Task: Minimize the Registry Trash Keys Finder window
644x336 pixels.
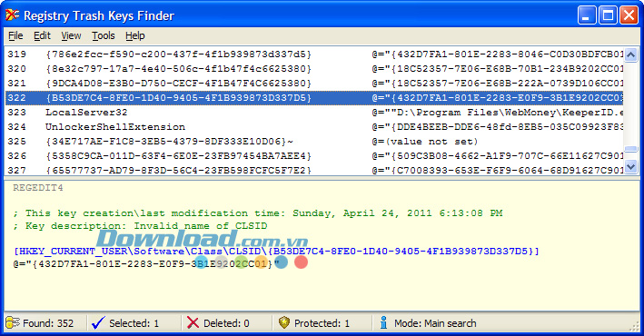Action: [587, 15]
